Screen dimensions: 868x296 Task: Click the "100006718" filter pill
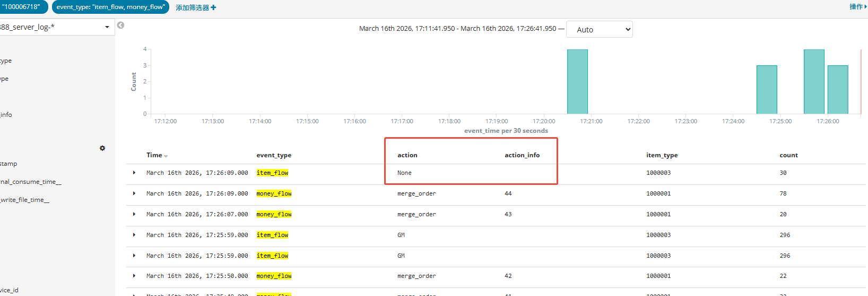coord(22,7)
